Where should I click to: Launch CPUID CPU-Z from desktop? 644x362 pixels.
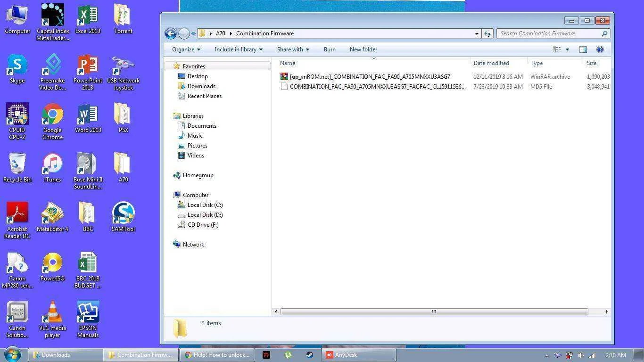click(17, 121)
